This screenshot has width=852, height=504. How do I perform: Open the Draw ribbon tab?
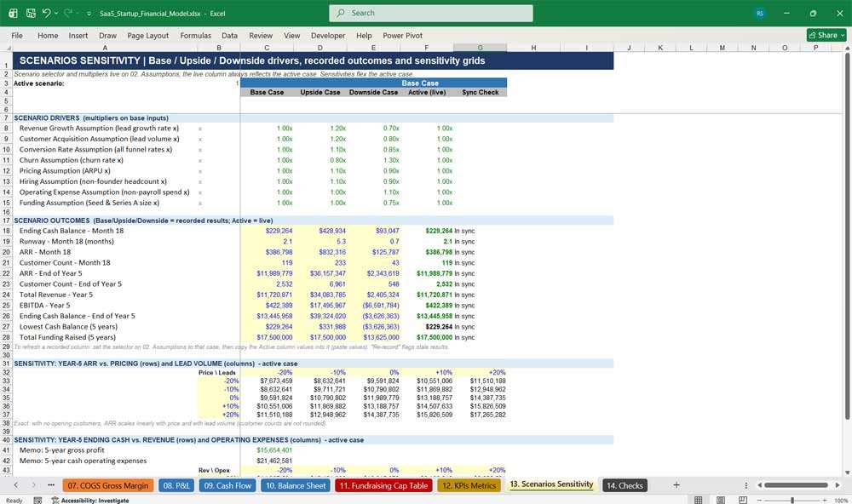point(107,35)
